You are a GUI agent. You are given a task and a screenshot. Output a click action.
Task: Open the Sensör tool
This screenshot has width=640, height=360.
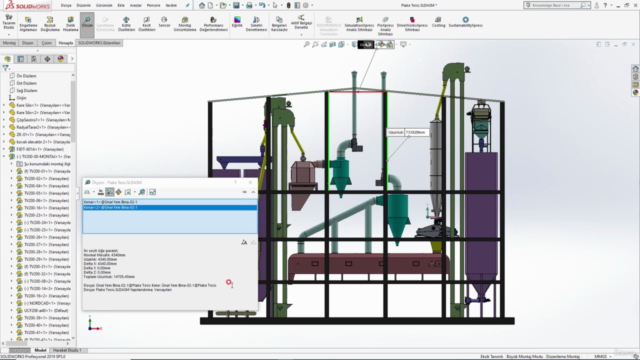point(164,22)
